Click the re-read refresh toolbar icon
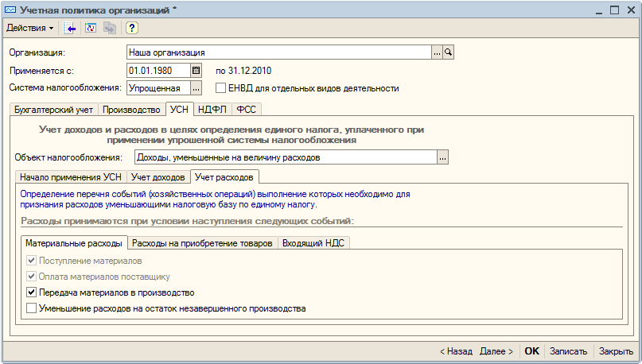642x364 pixels. click(x=91, y=29)
